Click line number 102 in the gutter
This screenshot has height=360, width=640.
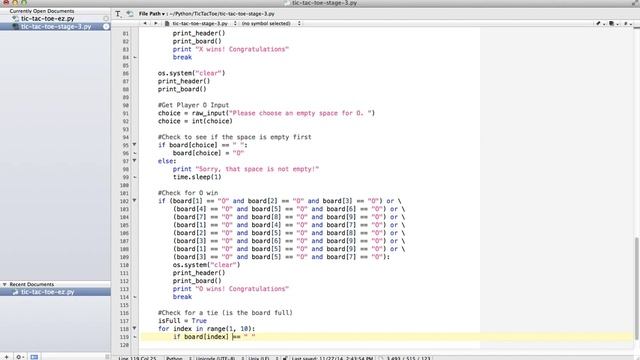[124, 201]
